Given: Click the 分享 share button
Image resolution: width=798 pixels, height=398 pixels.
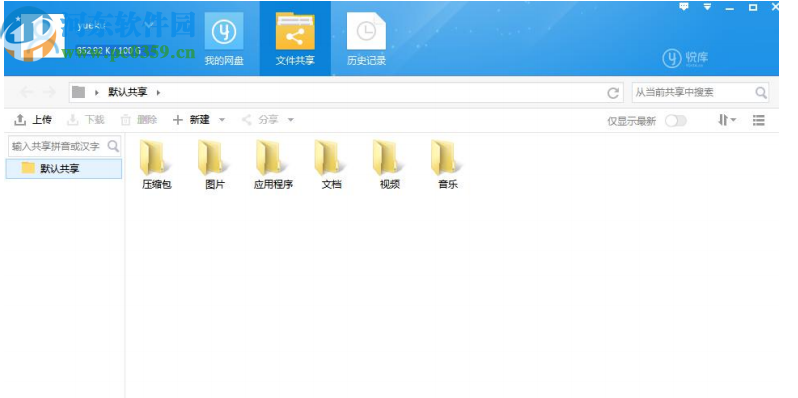Looking at the screenshot, I should click(260, 120).
